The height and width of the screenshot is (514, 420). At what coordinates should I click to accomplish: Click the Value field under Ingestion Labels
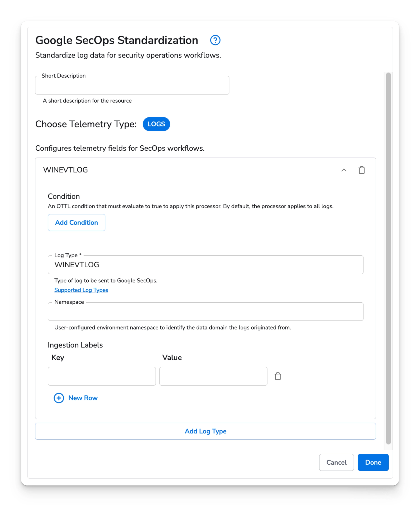point(213,376)
